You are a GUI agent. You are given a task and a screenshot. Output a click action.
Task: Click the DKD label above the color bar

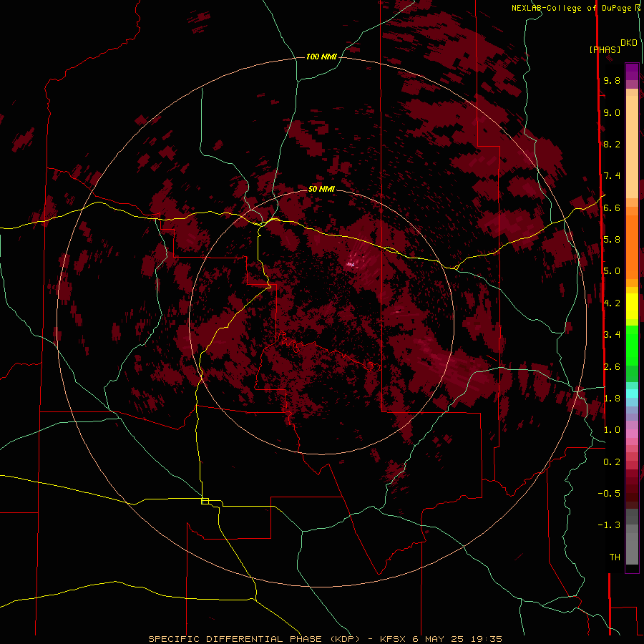pos(629,43)
